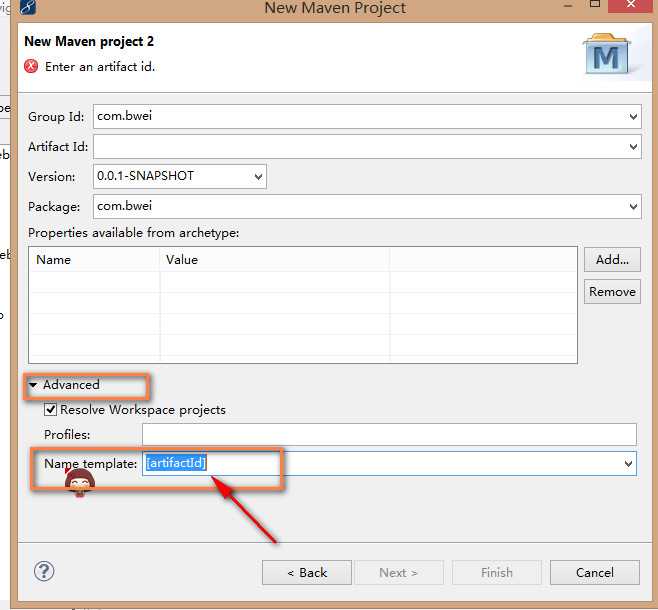This screenshot has height=610, width=658.
Task: Click the Add... button
Action: click(612, 260)
